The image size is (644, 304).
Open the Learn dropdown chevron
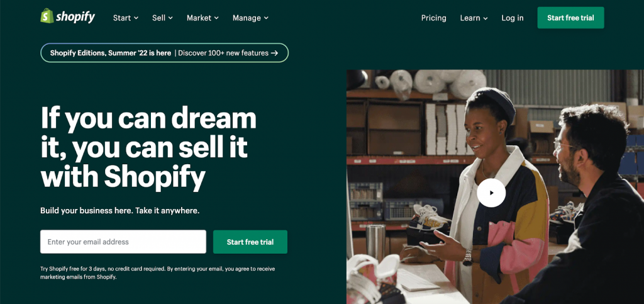point(486,18)
